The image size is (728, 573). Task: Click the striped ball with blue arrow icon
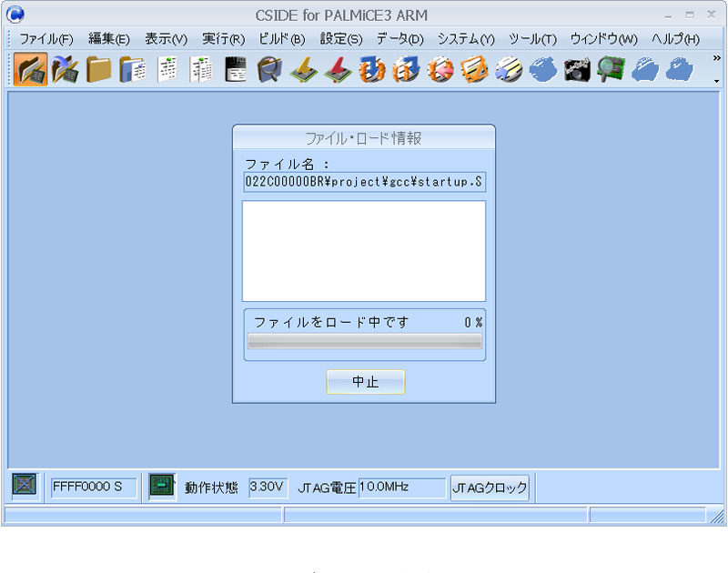coord(509,69)
